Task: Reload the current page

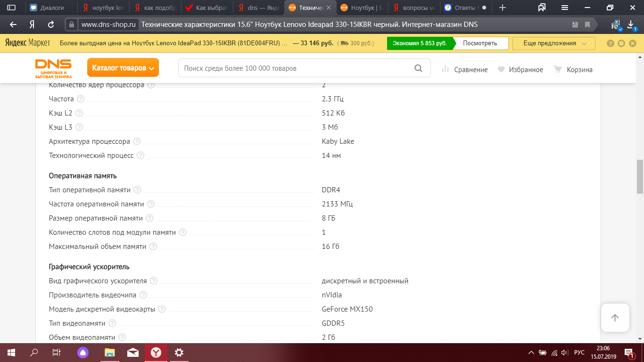Action: 51,25
